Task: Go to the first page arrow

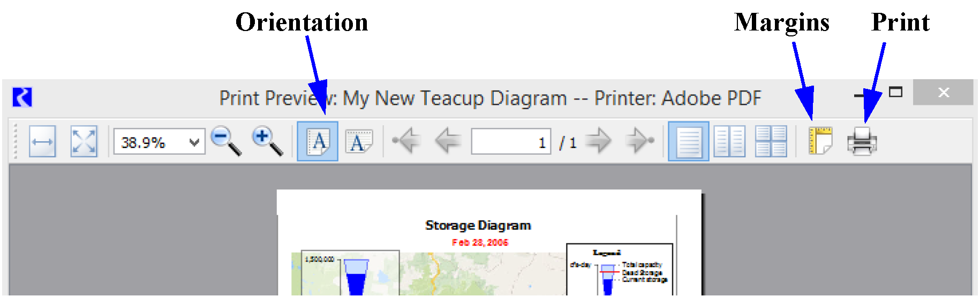Action: pyautogui.click(x=406, y=141)
